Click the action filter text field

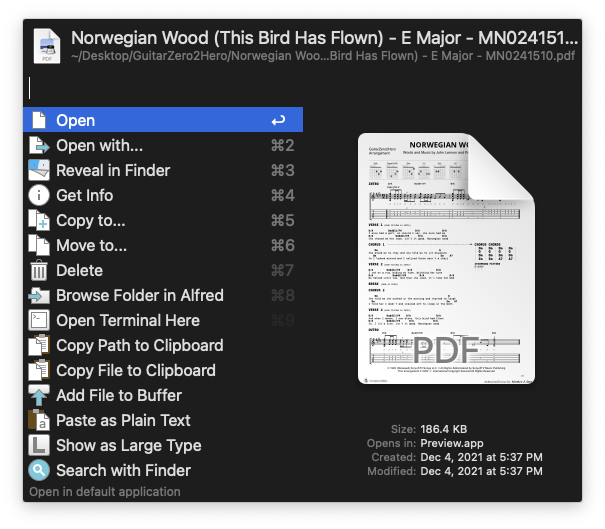(302, 88)
